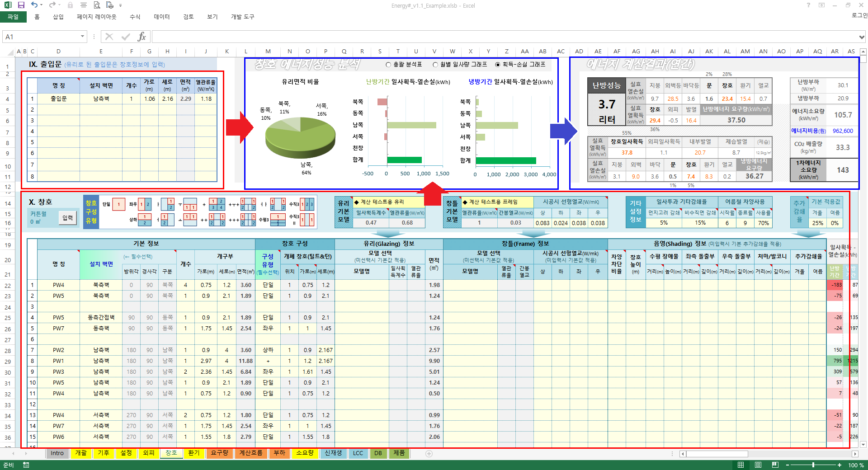Click the Insert Function fx icon
This screenshot has height=470, width=868.
pyautogui.click(x=142, y=37)
